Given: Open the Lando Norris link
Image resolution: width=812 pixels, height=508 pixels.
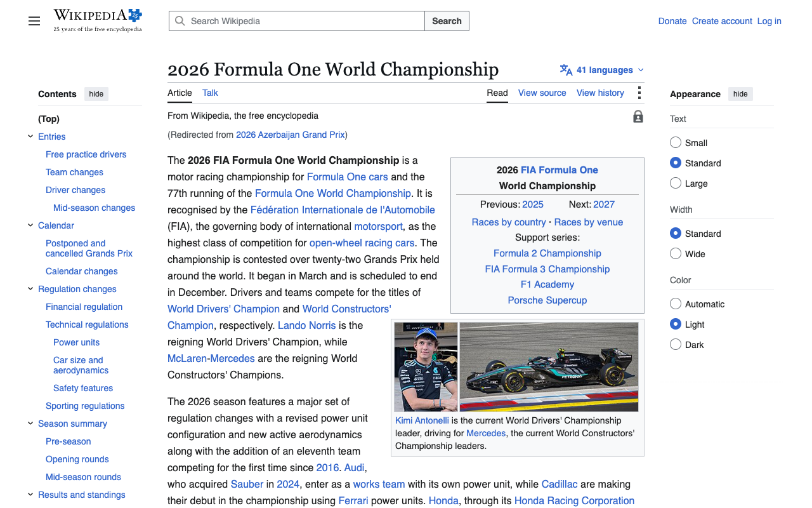Looking at the screenshot, I should (306, 325).
